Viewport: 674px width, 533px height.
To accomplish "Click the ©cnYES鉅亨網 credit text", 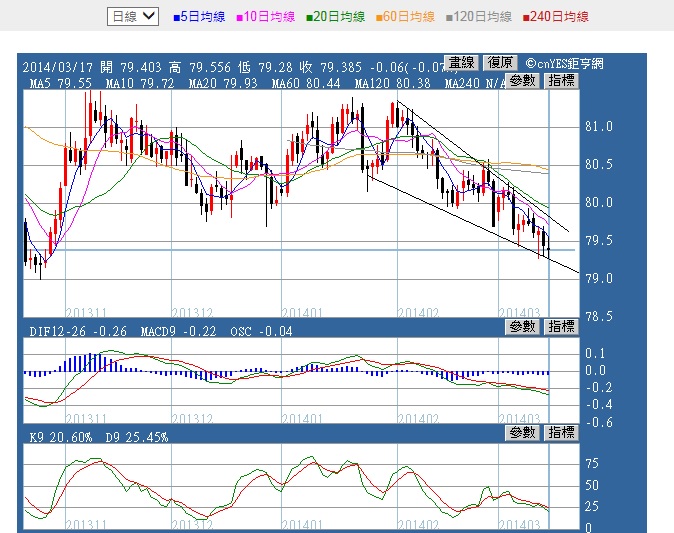I will (x=564, y=64).
